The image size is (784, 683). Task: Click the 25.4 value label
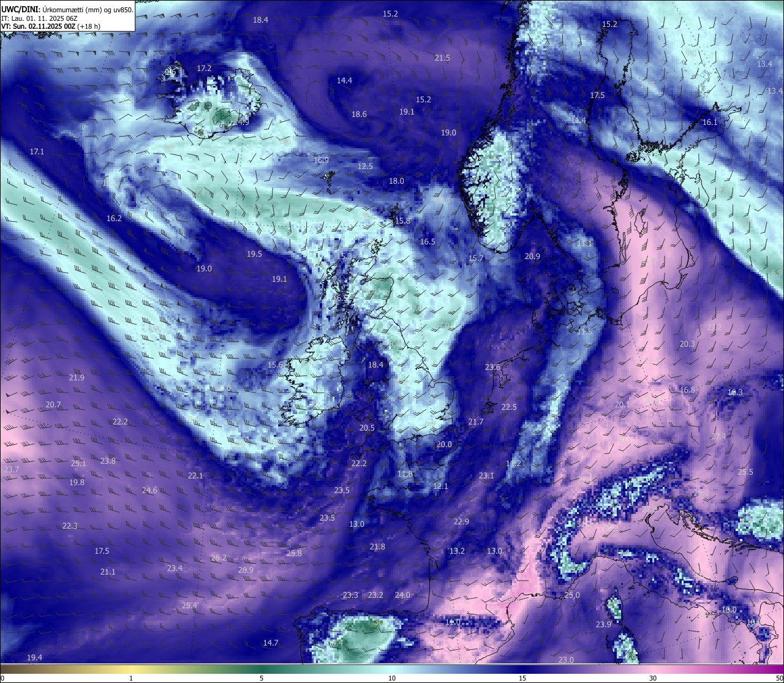coord(189,605)
